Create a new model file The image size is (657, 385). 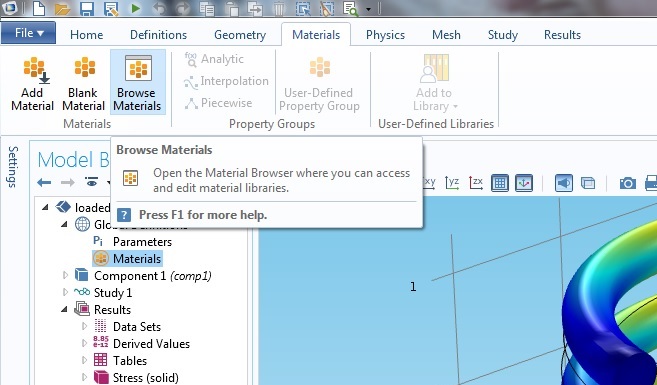coord(39,8)
